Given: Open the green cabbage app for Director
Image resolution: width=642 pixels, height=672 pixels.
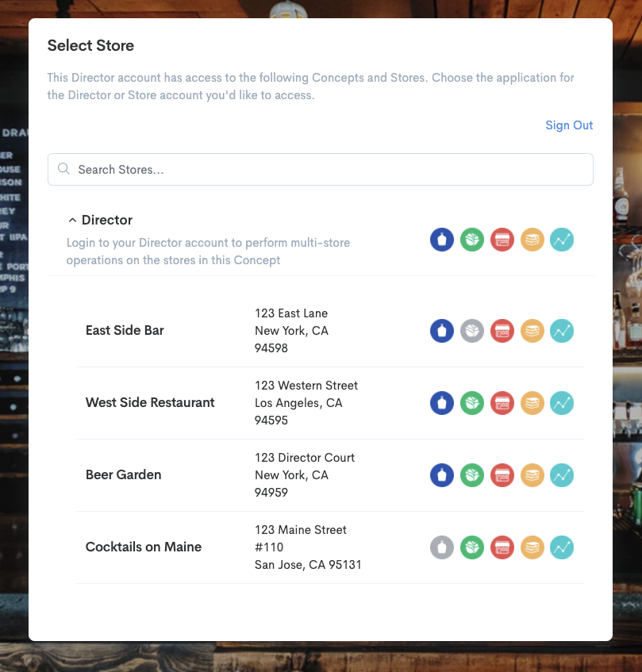Looking at the screenshot, I should (472, 240).
